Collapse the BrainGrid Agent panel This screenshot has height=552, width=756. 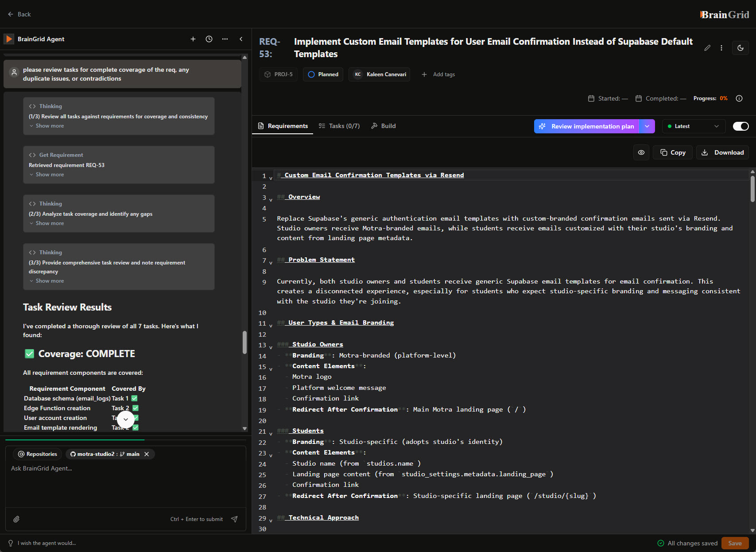coord(241,39)
